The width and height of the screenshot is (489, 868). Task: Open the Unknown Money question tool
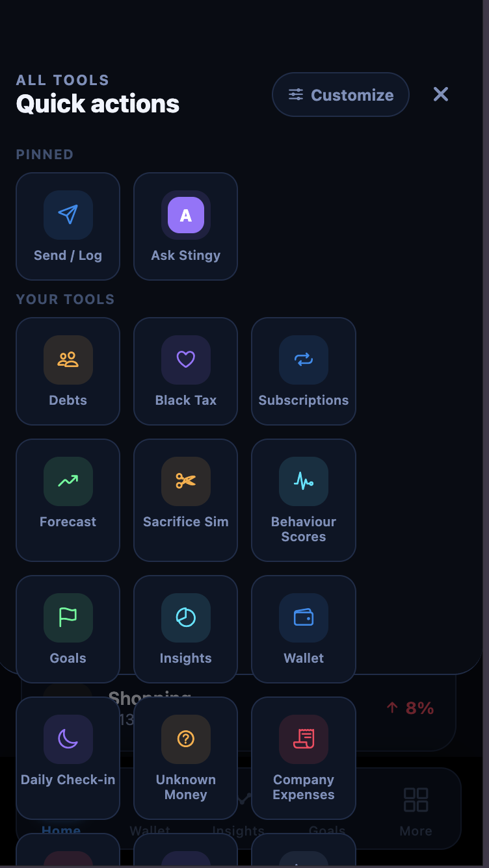[185, 758]
